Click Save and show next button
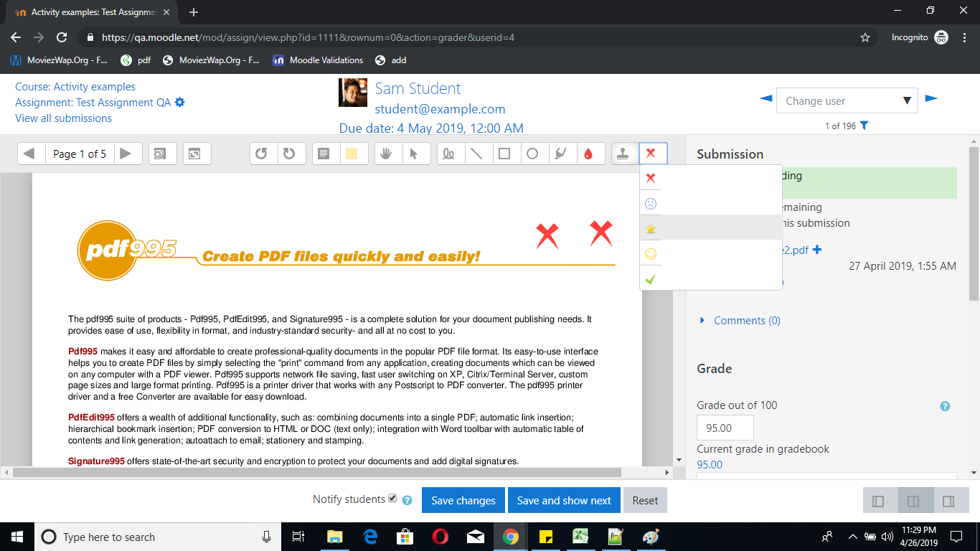The width and height of the screenshot is (980, 551). (564, 500)
